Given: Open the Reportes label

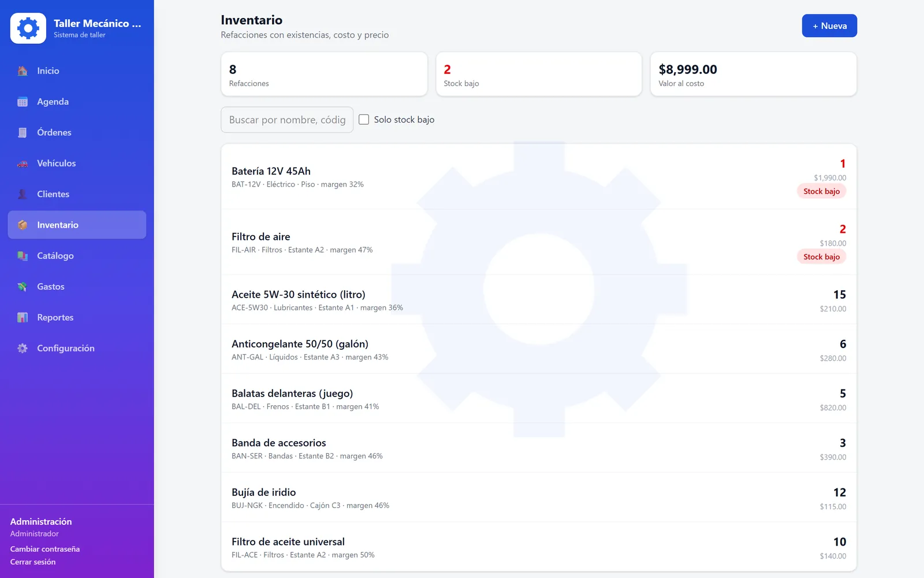Looking at the screenshot, I should pos(55,317).
